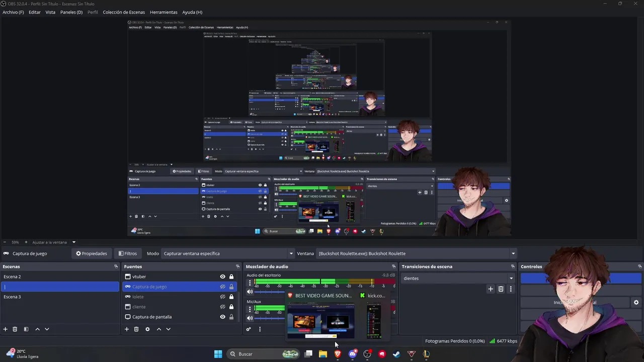The width and height of the screenshot is (644, 362).
Task: Open audio mixer menu dots at bottom
Action: point(260,329)
